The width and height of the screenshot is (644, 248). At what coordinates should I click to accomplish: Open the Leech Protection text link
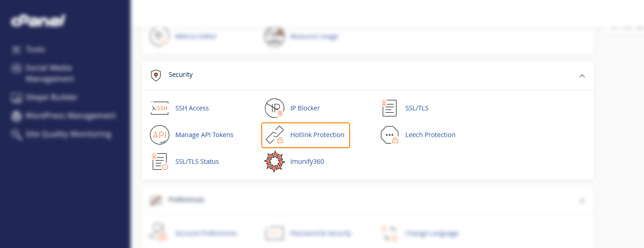point(430,135)
